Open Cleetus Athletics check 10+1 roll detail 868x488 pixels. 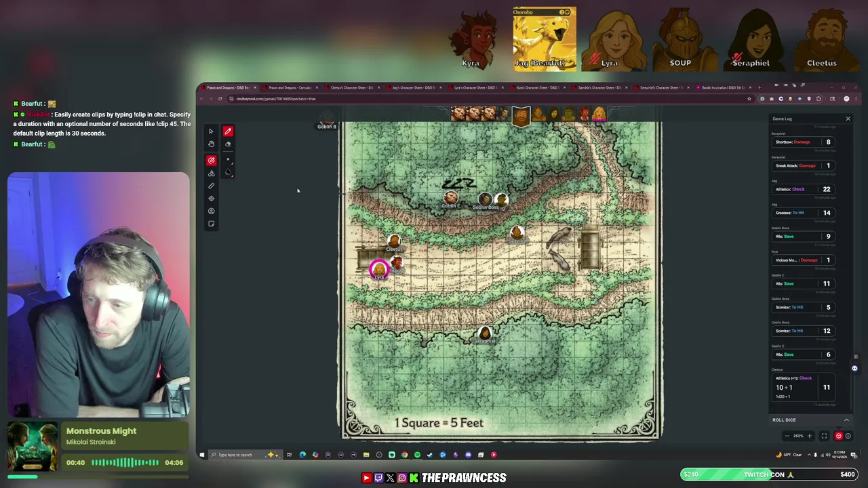(x=804, y=387)
